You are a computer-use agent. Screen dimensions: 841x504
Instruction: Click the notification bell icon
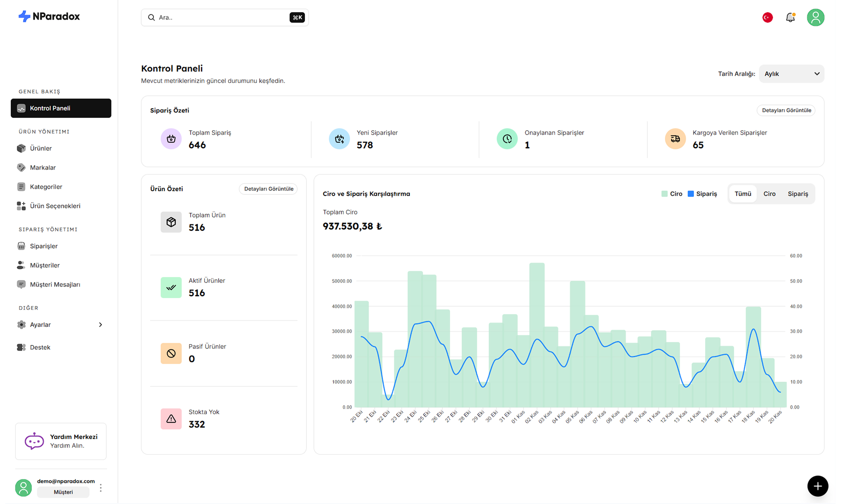click(x=790, y=17)
